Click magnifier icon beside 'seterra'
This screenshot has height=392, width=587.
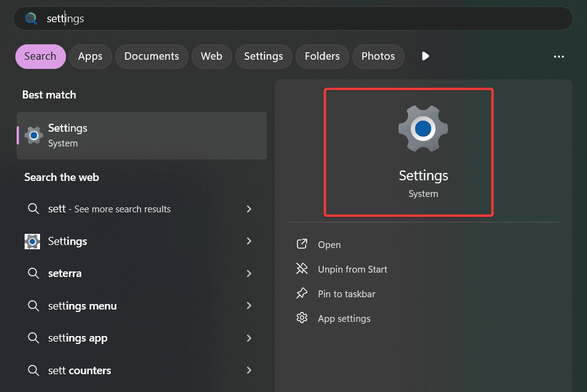[33, 273]
